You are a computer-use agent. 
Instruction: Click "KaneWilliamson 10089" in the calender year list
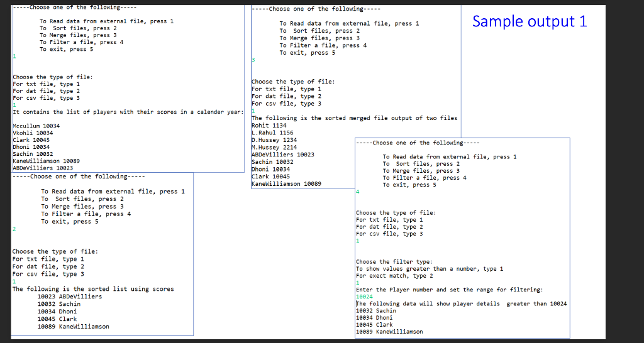coord(46,161)
